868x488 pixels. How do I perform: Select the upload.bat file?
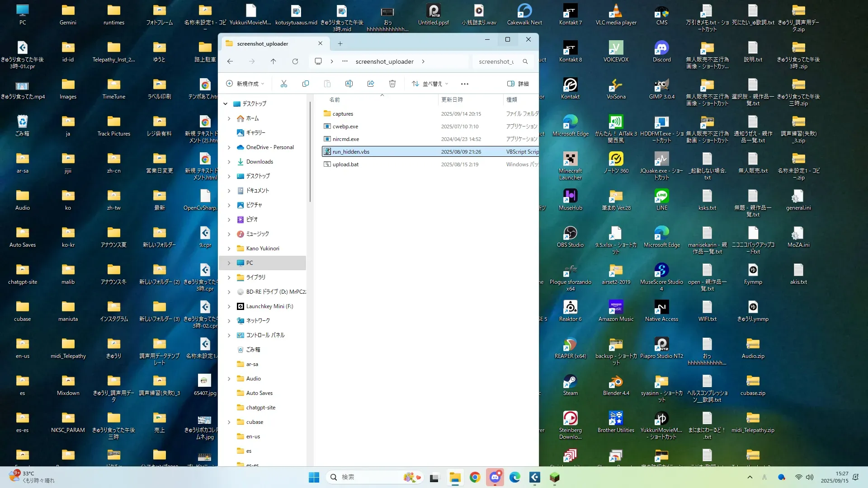(x=346, y=164)
